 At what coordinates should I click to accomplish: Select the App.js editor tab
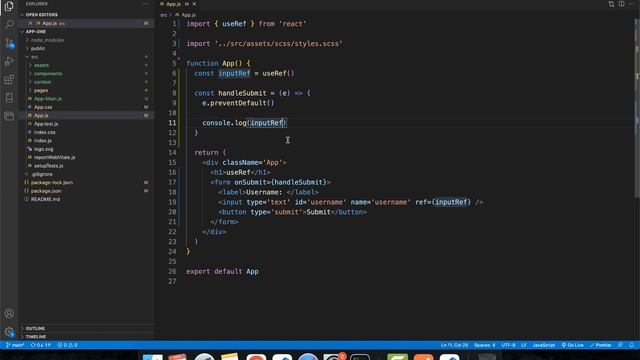[x=173, y=4]
